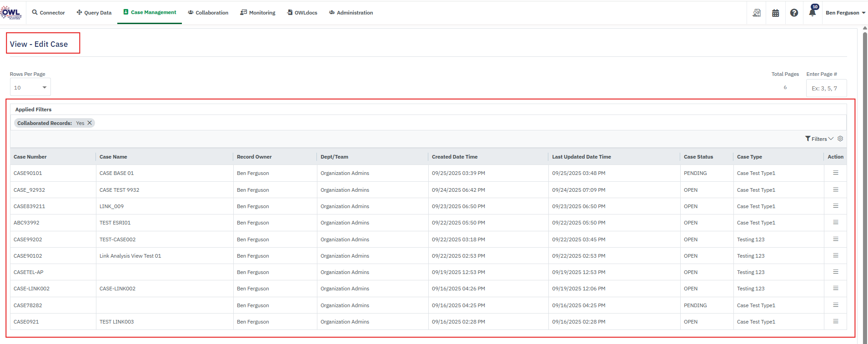Image resolution: width=868 pixels, height=344 pixels.
Task: Remove the Collaborated Records filter chip
Action: (x=90, y=123)
